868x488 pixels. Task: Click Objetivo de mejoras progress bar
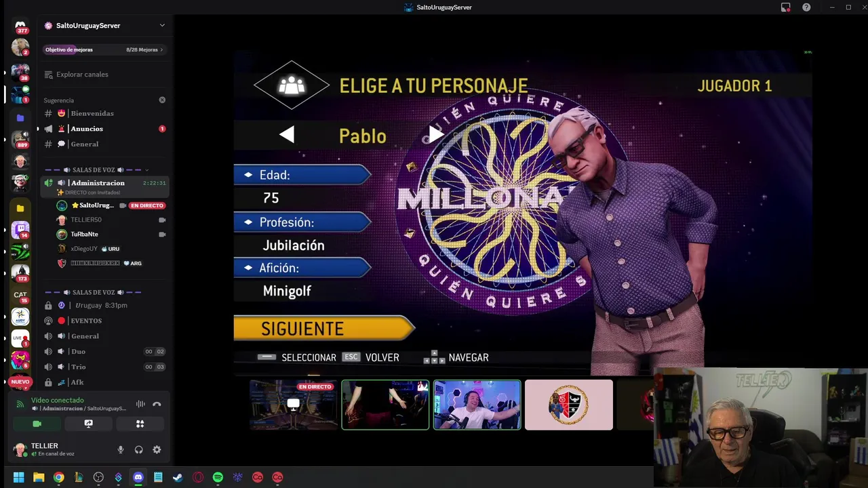[x=104, y=49]
